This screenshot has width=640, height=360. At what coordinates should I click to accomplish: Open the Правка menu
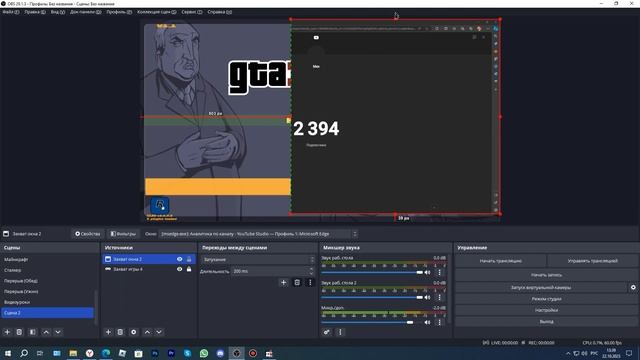pos(35,12)
